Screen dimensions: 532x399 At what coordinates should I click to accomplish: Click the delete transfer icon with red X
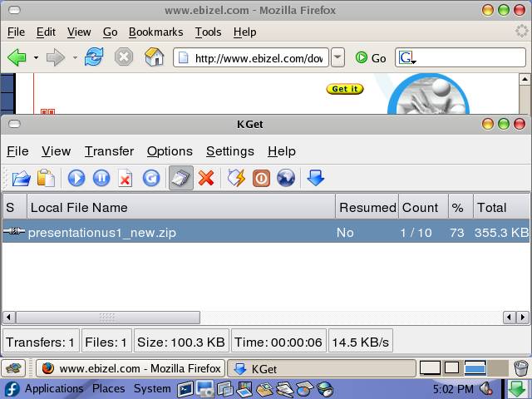pos(126,178)
